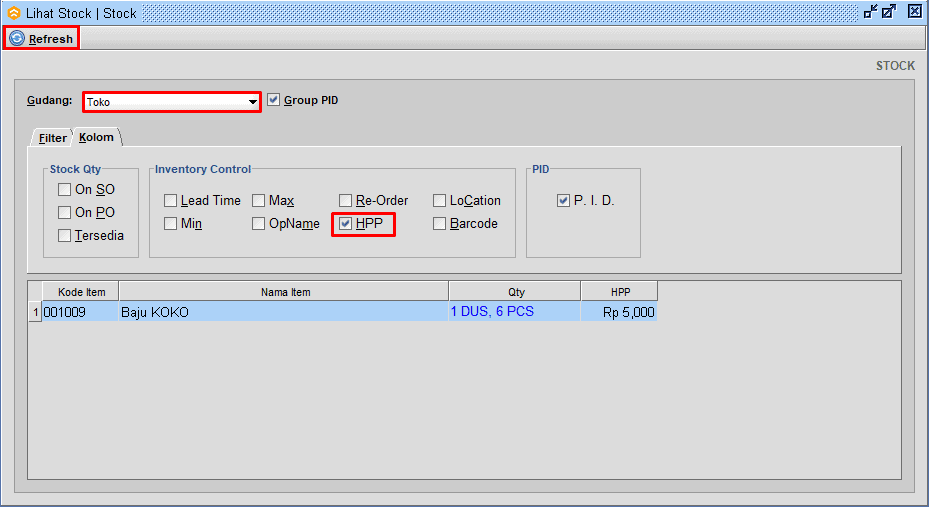929x507 pixels.
Task: Click the Nama Item column header
Action: click(285, 292)
